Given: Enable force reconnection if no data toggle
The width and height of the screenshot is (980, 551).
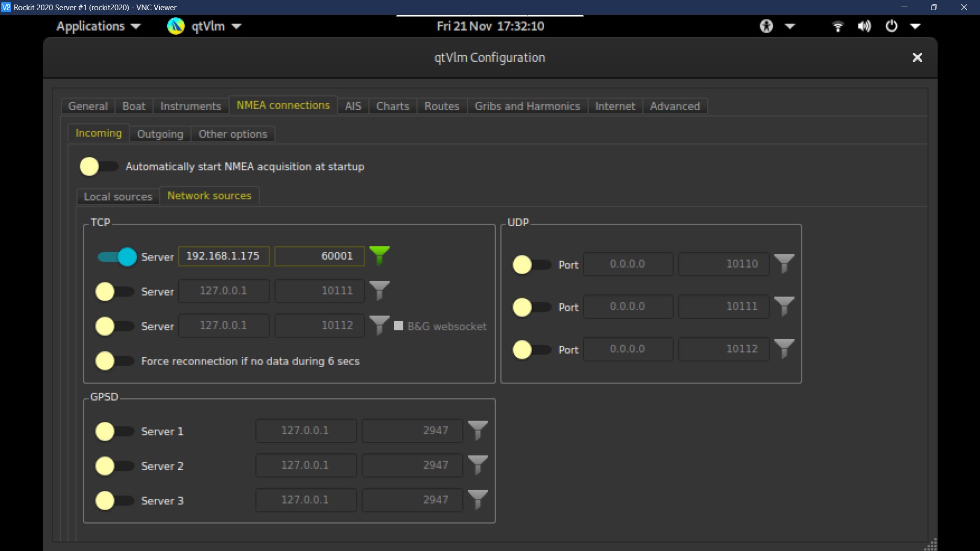Looking at the screenshot, I should click(x=114, y=361).
